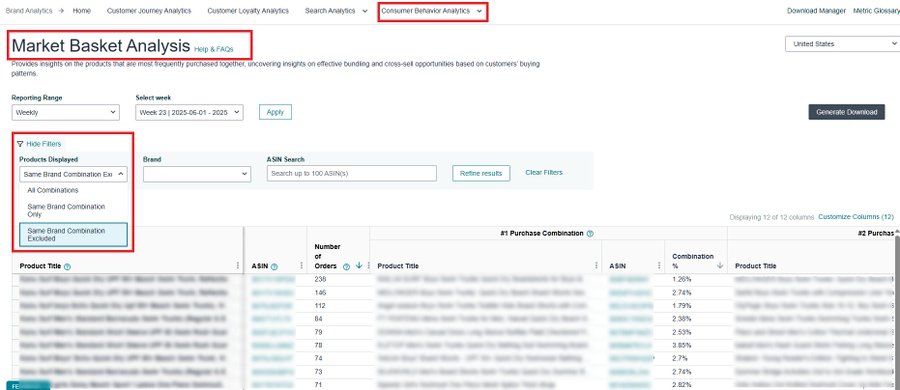
Task: Open column menu dots for Number of Orders
Action: coord(367,265)
